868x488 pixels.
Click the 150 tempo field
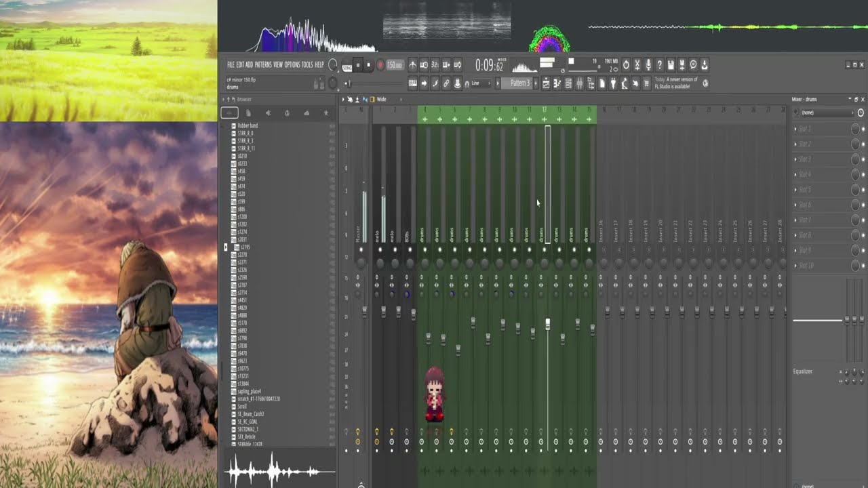pyautogui.click(x=395, y=65)
